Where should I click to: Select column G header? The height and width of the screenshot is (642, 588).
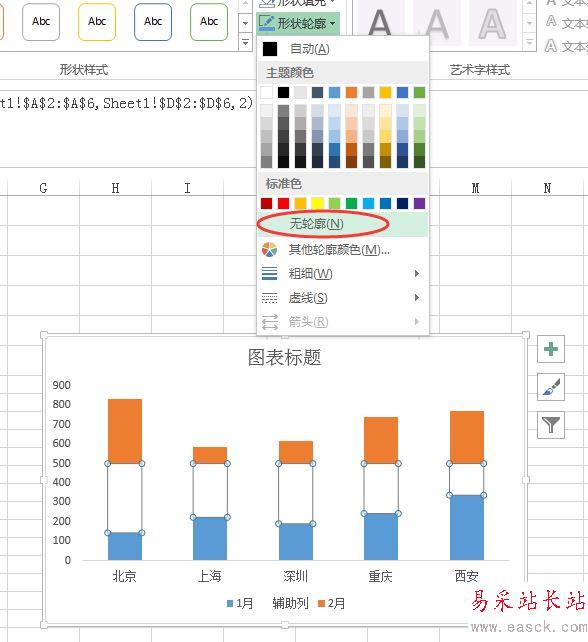click(x=43, y=188)
